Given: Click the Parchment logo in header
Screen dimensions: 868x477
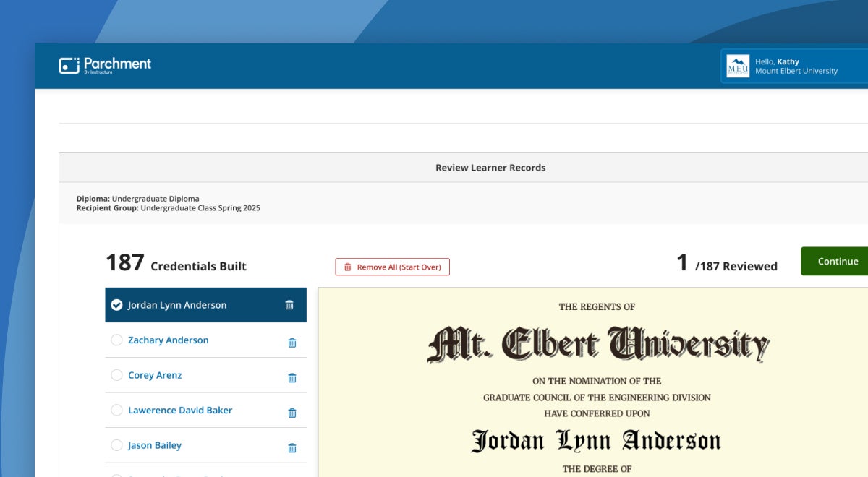Looking at the screenshot, I should (106, 65).
